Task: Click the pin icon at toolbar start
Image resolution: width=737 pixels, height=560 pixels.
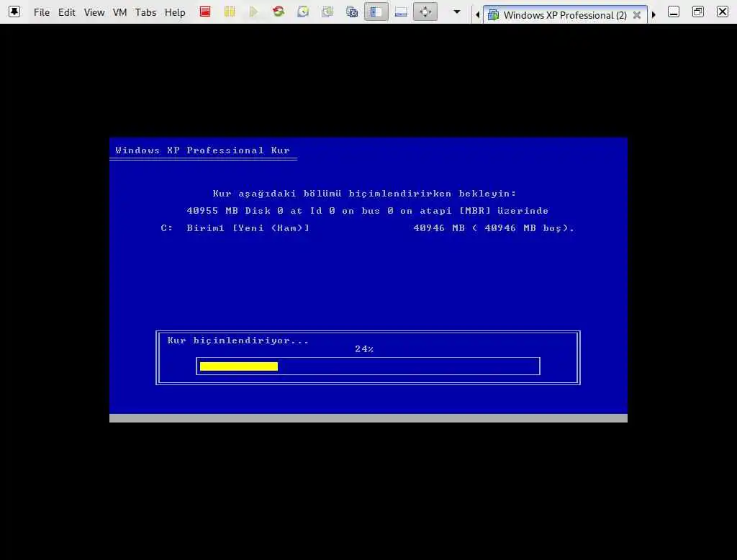Action: click(x=14, y=12)
